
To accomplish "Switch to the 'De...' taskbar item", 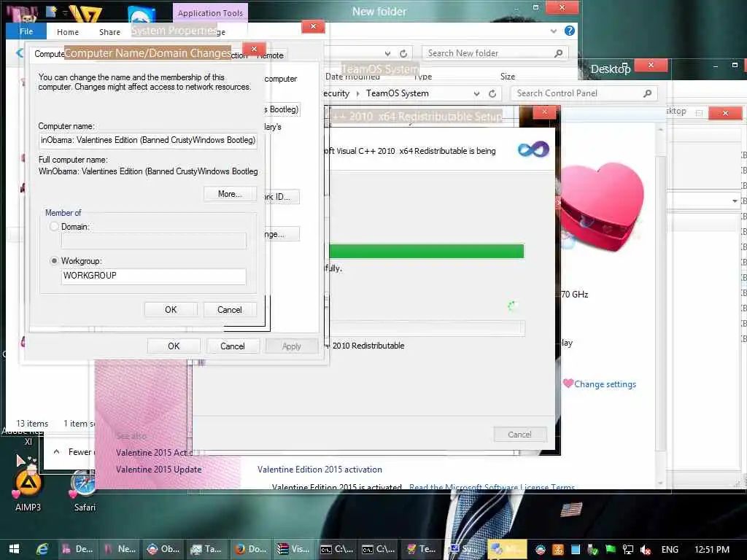I will tap(78, 549).
